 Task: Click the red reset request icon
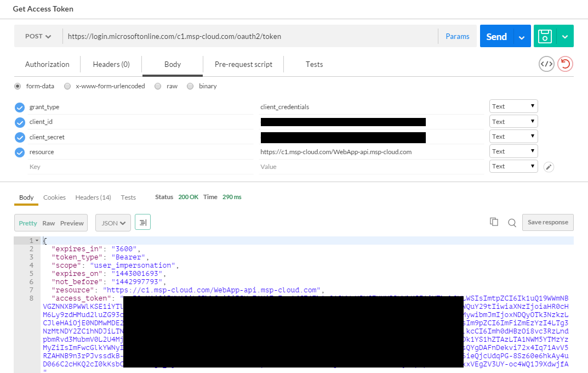point(565,64)
